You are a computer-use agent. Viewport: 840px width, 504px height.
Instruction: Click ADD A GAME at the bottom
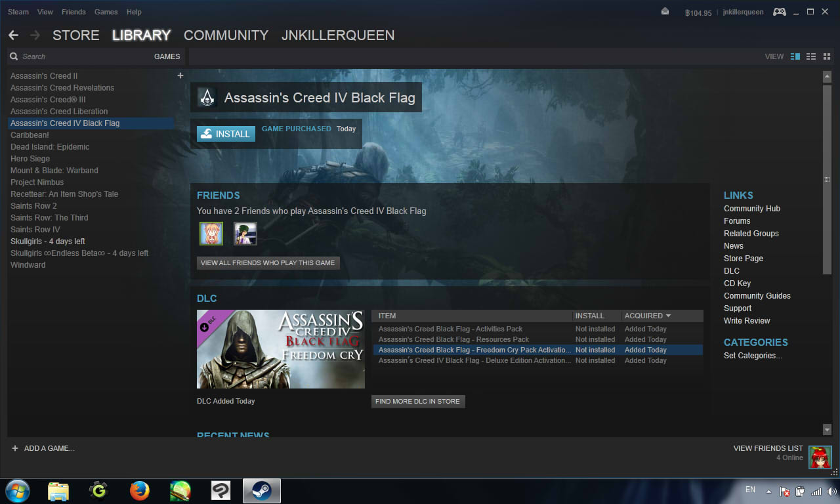43,448
